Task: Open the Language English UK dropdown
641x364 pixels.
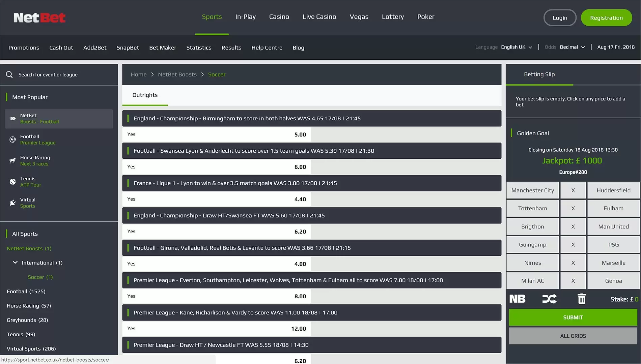Action: (x=517, y=47)
